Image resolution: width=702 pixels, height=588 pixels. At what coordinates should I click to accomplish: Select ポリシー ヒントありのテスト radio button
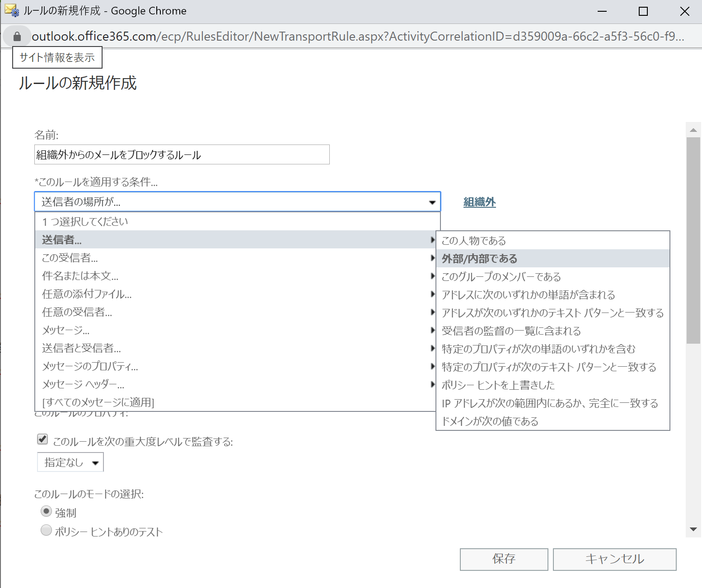click(46, 530)
